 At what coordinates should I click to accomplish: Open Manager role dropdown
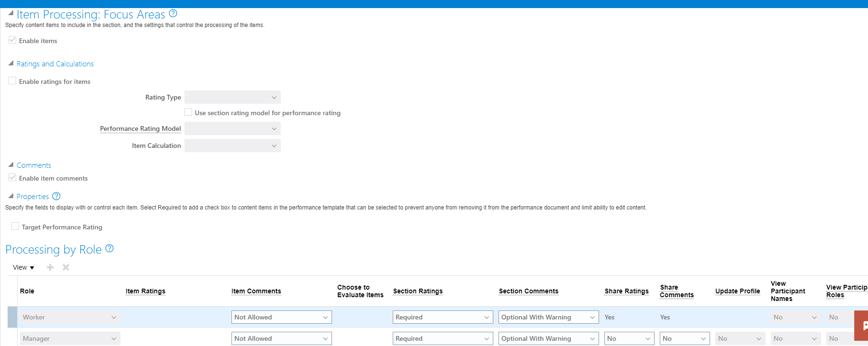[x=70, y=338]
